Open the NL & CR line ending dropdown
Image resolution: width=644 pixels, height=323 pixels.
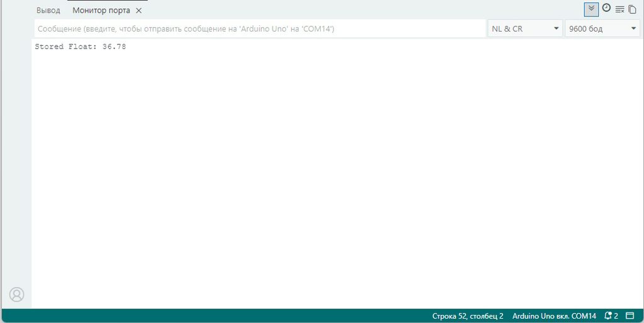525,29
